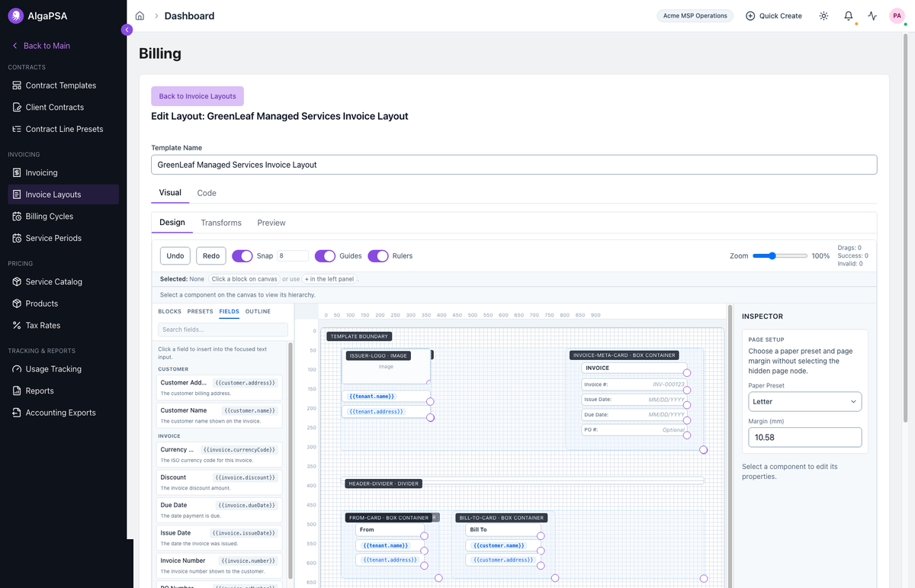Click the Margin (mm) input field
This screenshot has height=588, width=915.
(x=805, y=437)
